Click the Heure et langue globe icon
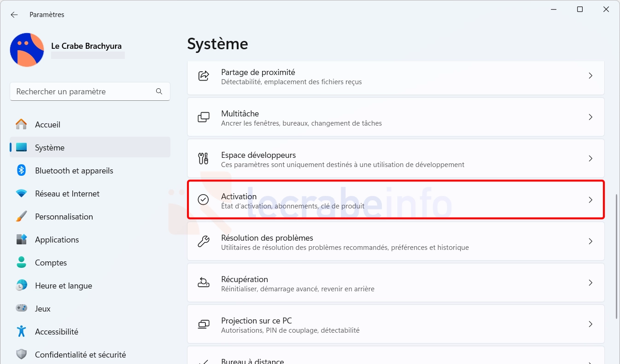The image size is (620, 364). (x=21, y=286)
